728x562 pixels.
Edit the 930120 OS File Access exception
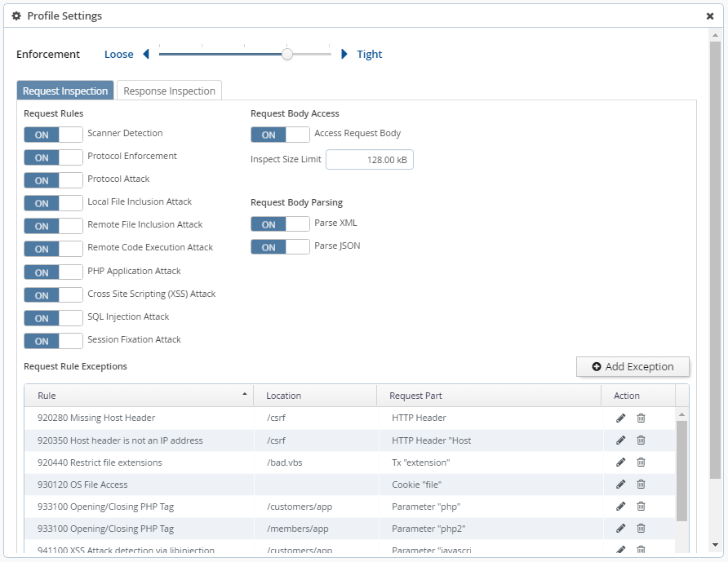pos(620,484)
